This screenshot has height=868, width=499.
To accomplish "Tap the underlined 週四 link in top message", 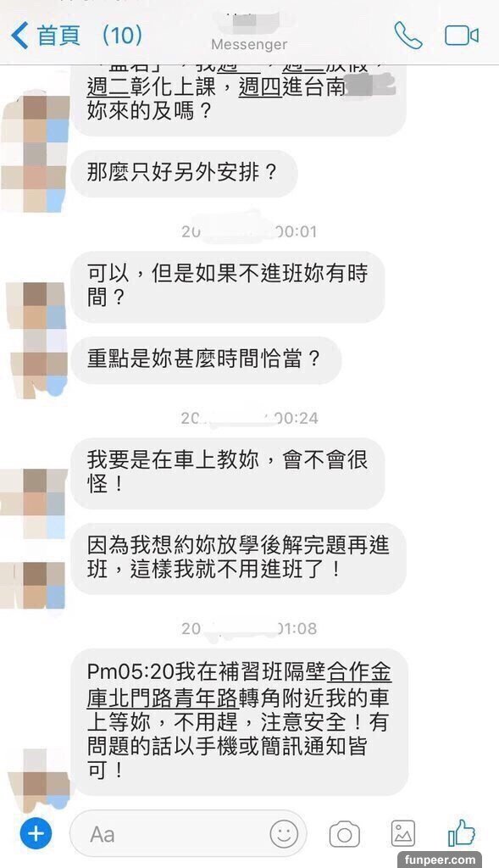I will tap(260, 87).
